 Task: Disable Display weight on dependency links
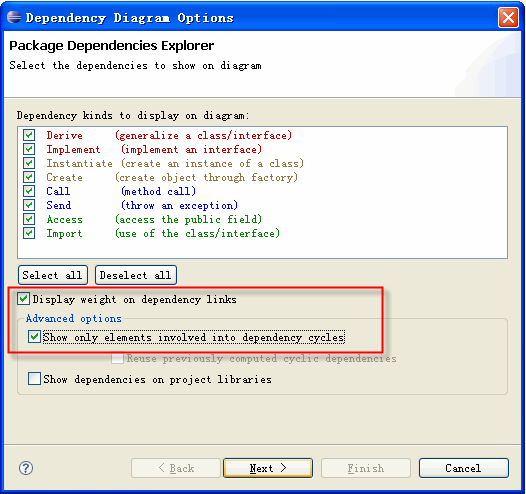tap(23, 299)
